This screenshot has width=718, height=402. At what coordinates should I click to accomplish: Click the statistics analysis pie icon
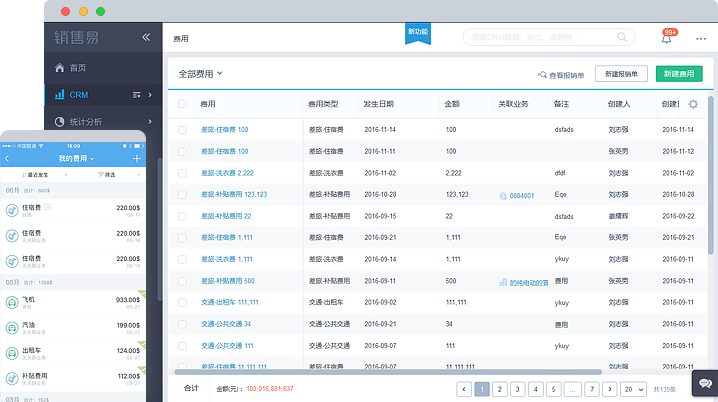pyautogui.click(x=60, y=121)
